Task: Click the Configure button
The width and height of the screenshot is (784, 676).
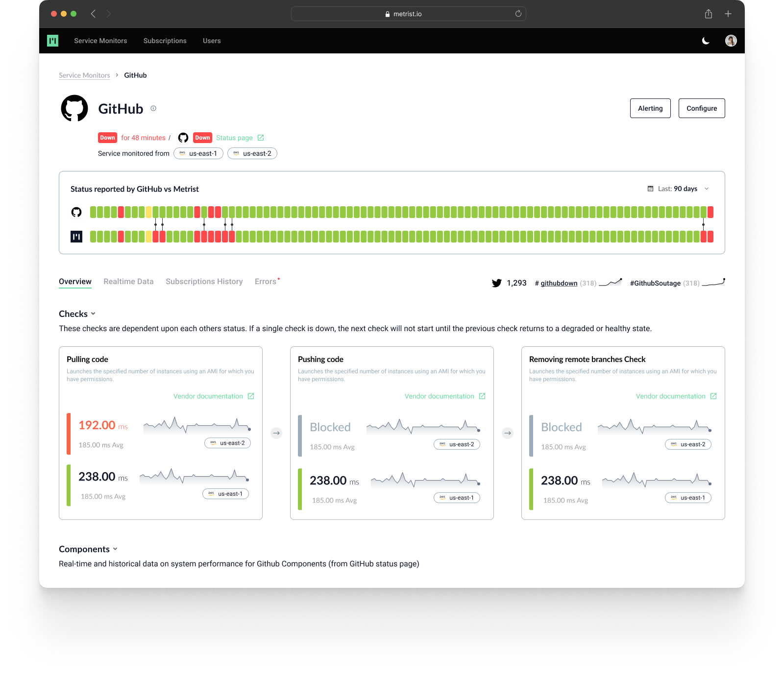Action: tap(702, 108)
